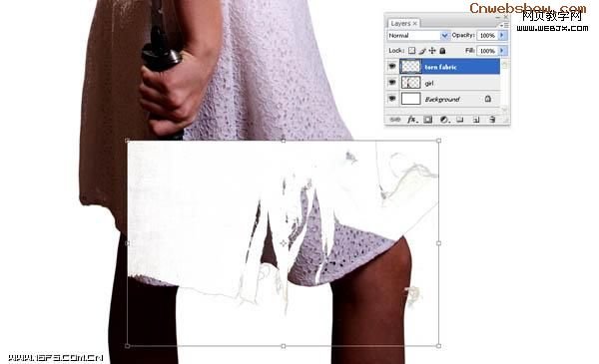The image size is (599, 364).
Task: Toggle visibility of the girl layer
Action: tap(392, 83)
